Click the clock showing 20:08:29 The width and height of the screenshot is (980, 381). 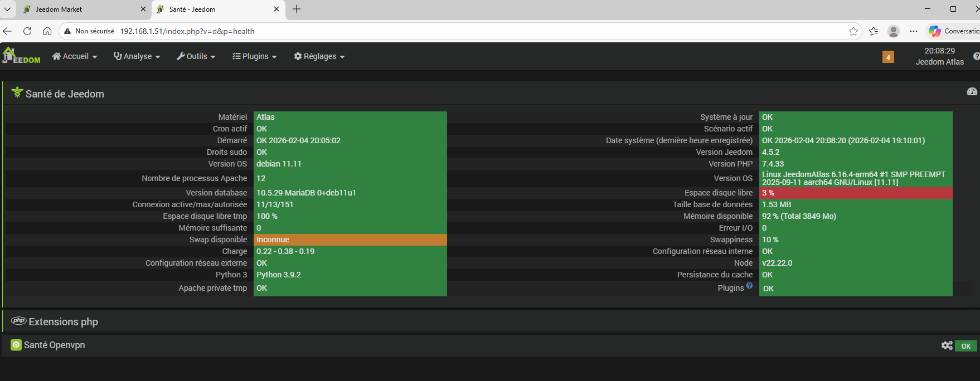pyautogui.click(x=939, y=51)
